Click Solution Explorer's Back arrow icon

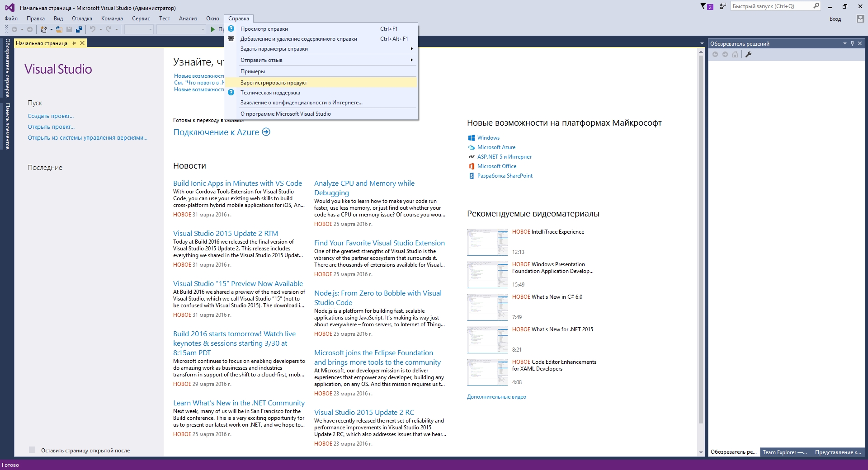point(715,54)
